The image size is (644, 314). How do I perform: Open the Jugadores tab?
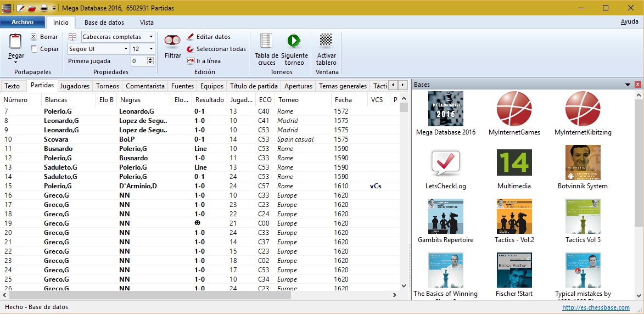coord(75,86)
